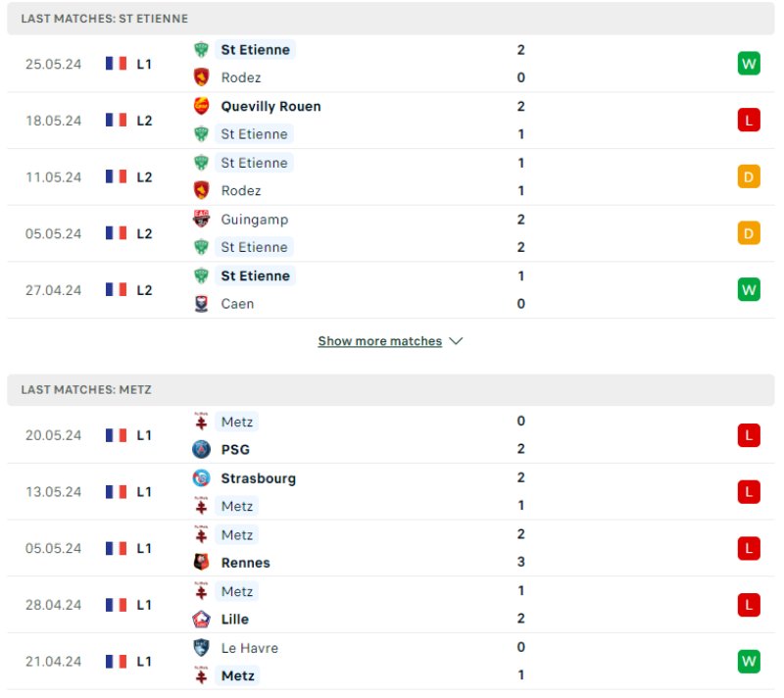Click the Guingamp club crest icon

click(201, 220)
